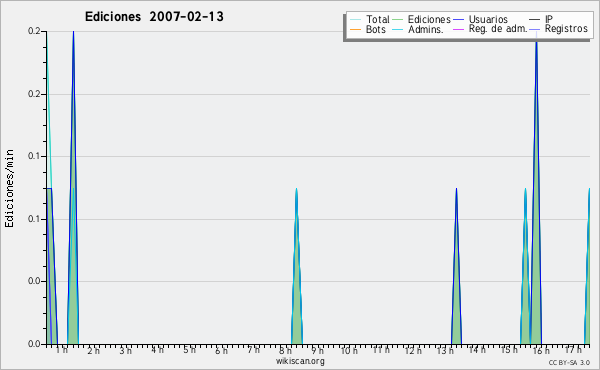Click the 'Bots' legend entry
Image resolution: width=600 pixels, height=370 pixels.
click(x=368, y=29)
